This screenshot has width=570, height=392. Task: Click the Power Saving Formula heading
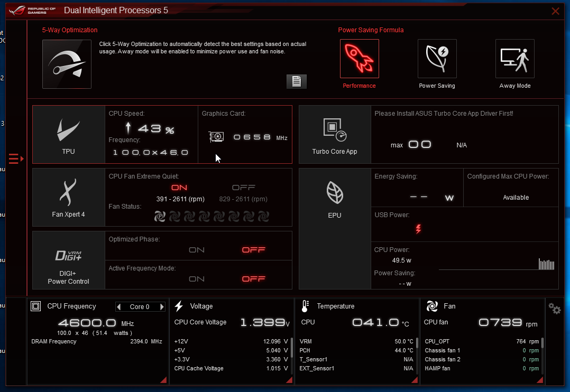(x=371, y=30)
